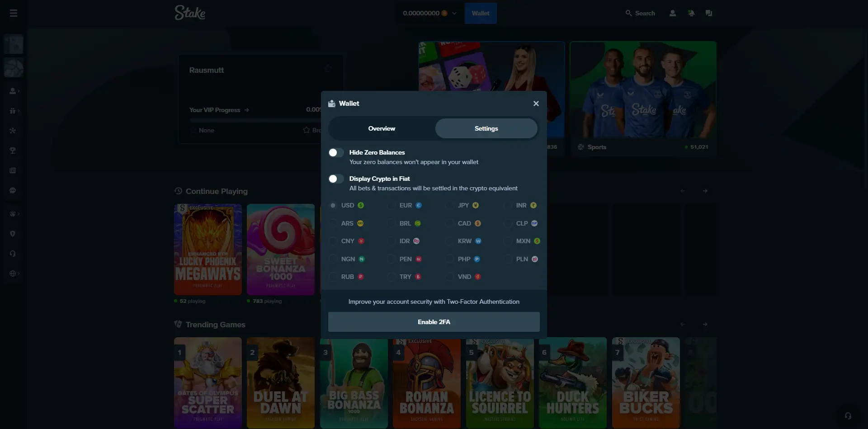
Task: Open Biker Bucks game thumbnail
Action: pyautogui.click(x=646, y=382)
